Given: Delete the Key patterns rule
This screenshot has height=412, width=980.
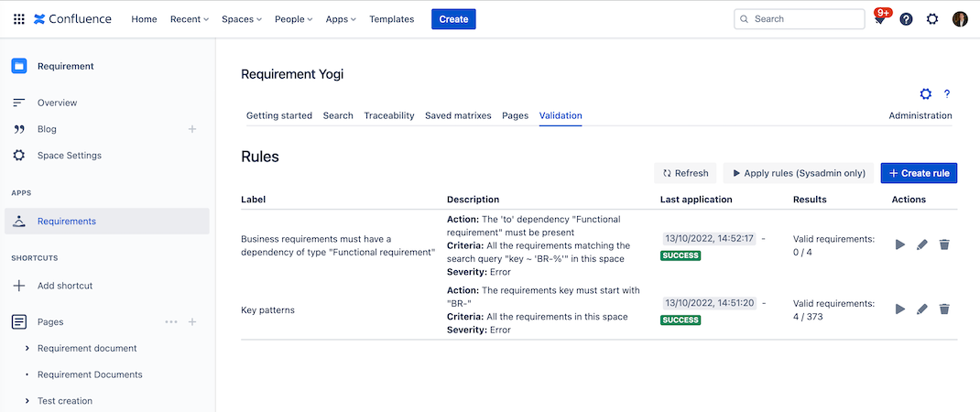Looking at the screenshot, I should [944, 309].
